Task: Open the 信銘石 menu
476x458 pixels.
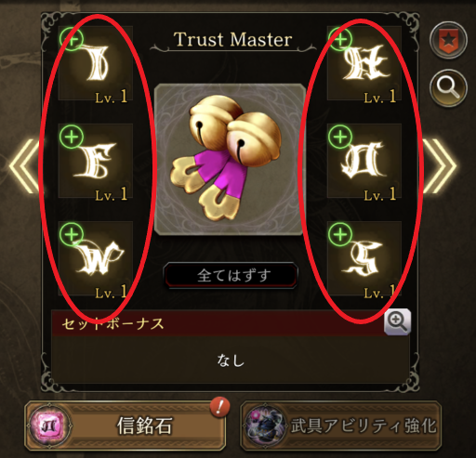Action: point(126,425)
